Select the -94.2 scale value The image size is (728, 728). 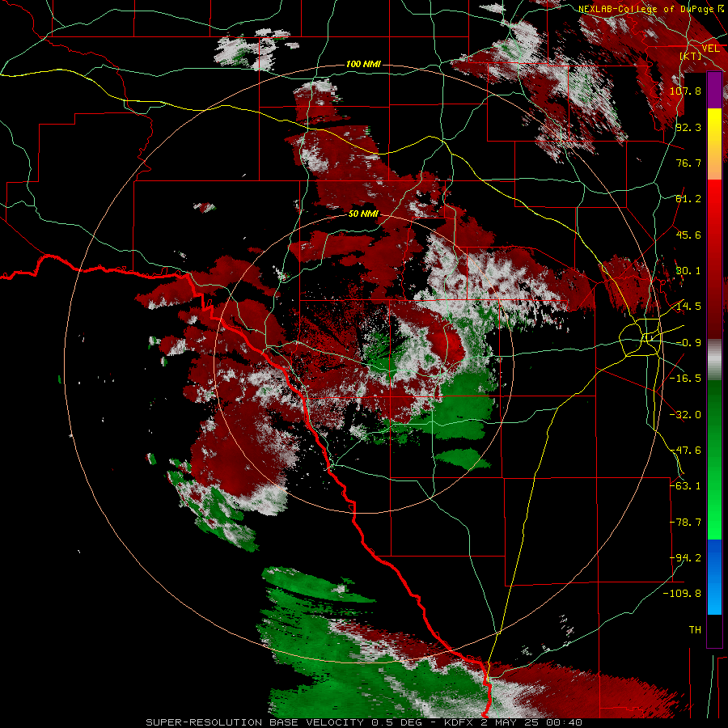coord(685,558)
